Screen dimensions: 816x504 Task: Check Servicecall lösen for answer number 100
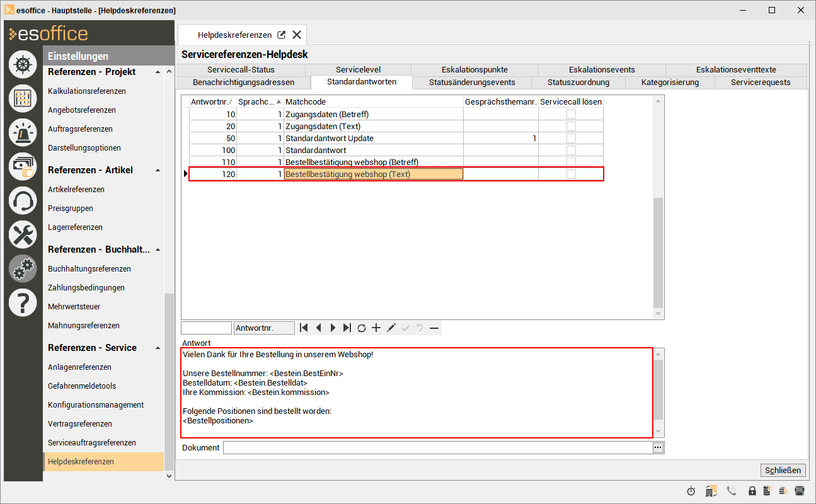(571, 151)
